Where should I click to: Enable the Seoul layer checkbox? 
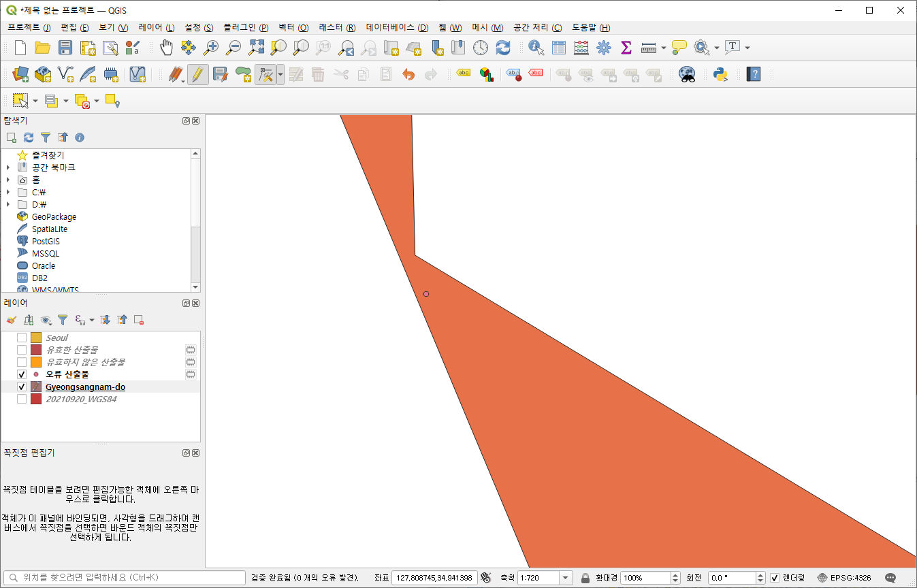coord(22,338)
